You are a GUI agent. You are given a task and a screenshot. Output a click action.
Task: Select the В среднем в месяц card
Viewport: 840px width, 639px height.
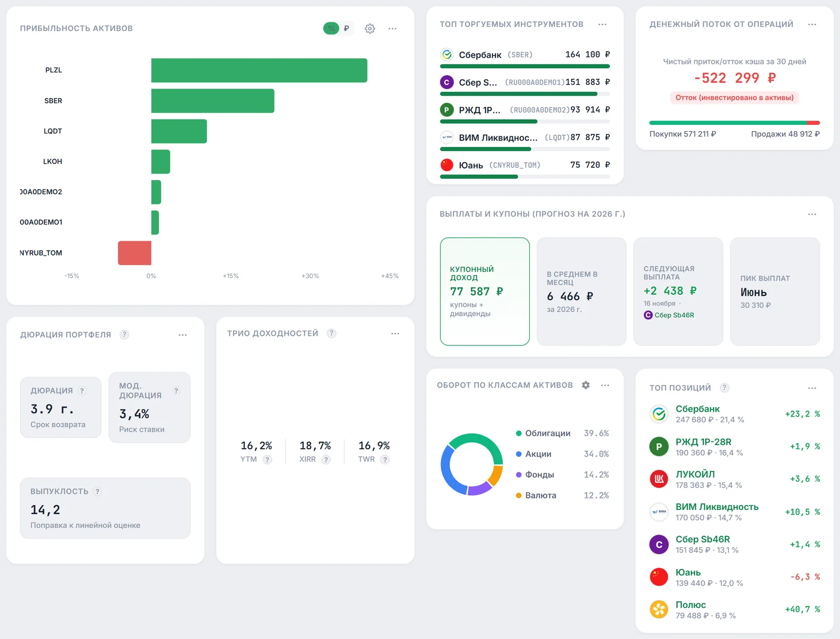click(582, 292)
